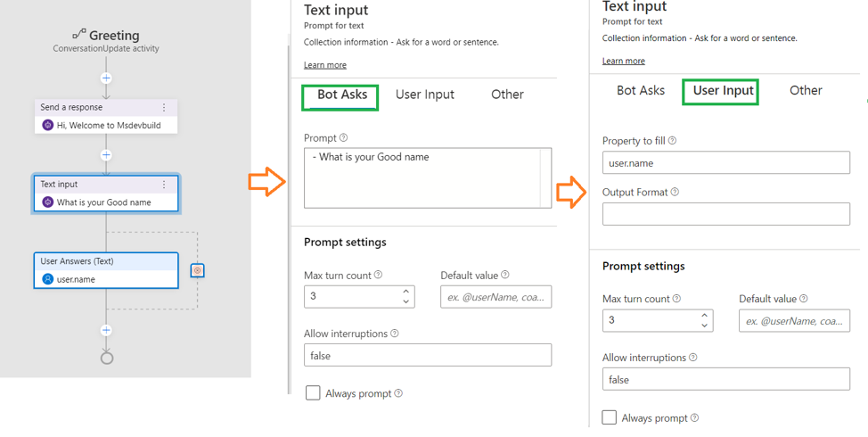Open the Other tab in the right panel
868x437 pixels.
(x=806, y=90)
